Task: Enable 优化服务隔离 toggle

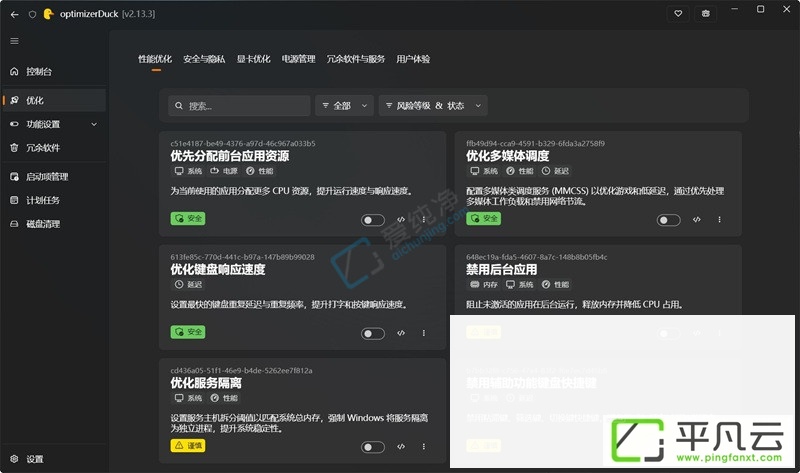Action: point(373,447)
